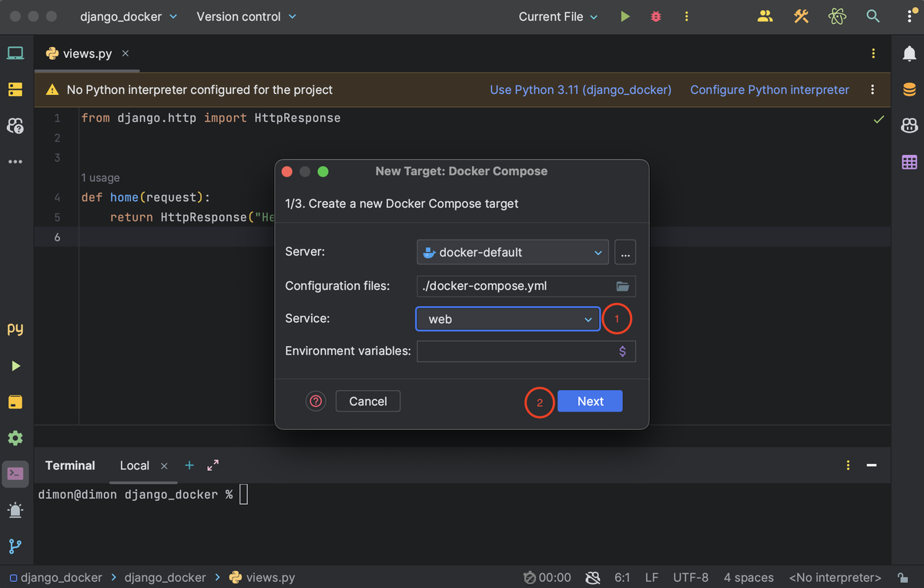Open Docker server settings ellipsis button
This screenshot has width=924, height=588.
coord(625,252)
